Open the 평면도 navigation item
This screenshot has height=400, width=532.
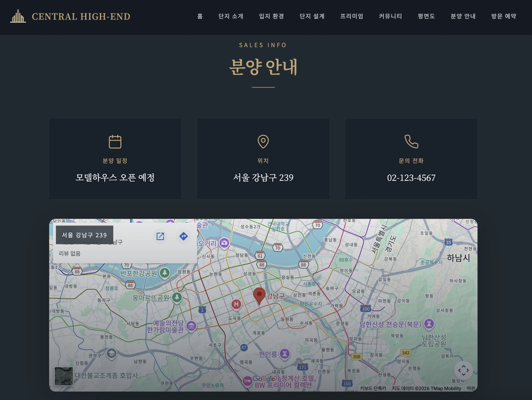tap(426, 16)
